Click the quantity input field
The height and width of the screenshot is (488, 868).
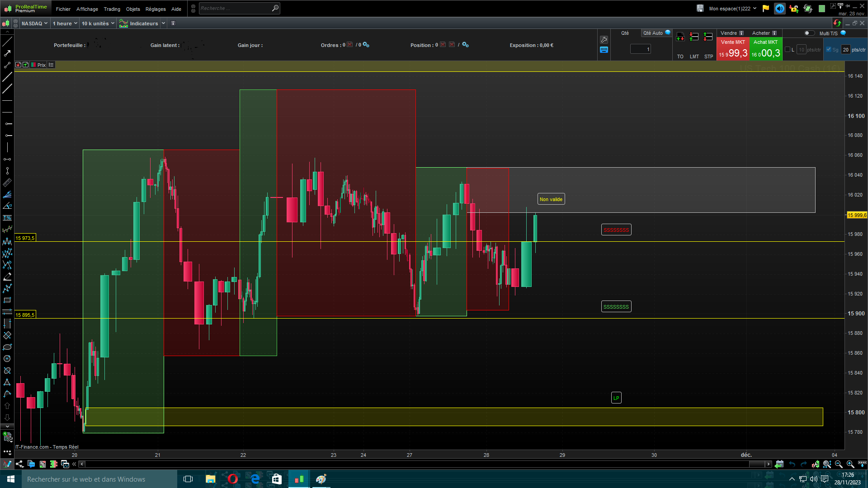tap(640, 49)
